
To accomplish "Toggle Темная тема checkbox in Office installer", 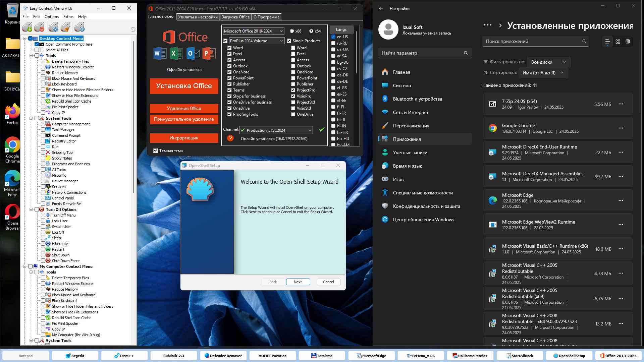I will point(156,151).
